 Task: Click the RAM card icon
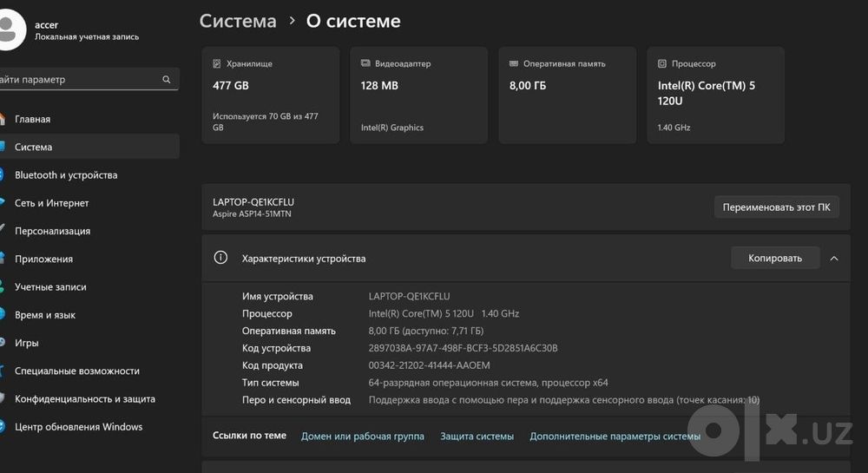(x=514, y=63)
